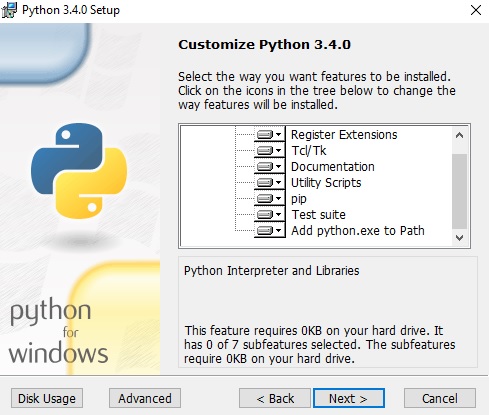The width and height of the screenshot is (489, 415).
Task: Click the installer icon in title bar
Action: tap(9, 10)
